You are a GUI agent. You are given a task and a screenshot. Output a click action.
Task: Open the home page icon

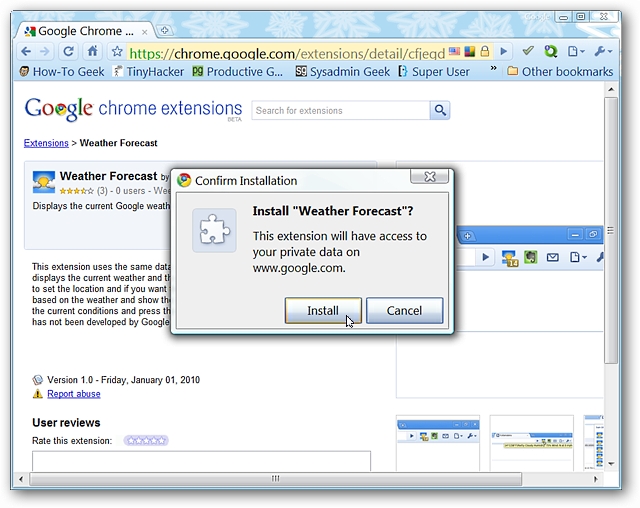(93, 51)
